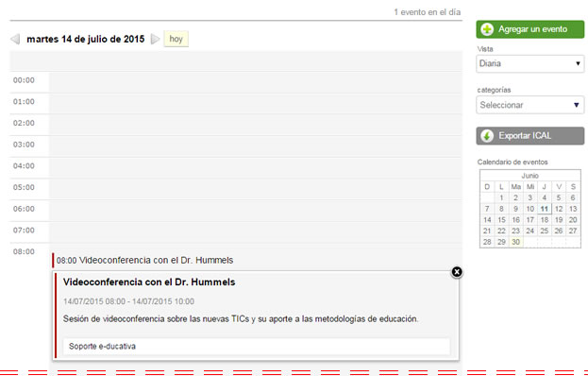Screen dimensions: 588x376
Task: Click the date heading martes 14 de julio de 2015
Action: click(86, 39)
